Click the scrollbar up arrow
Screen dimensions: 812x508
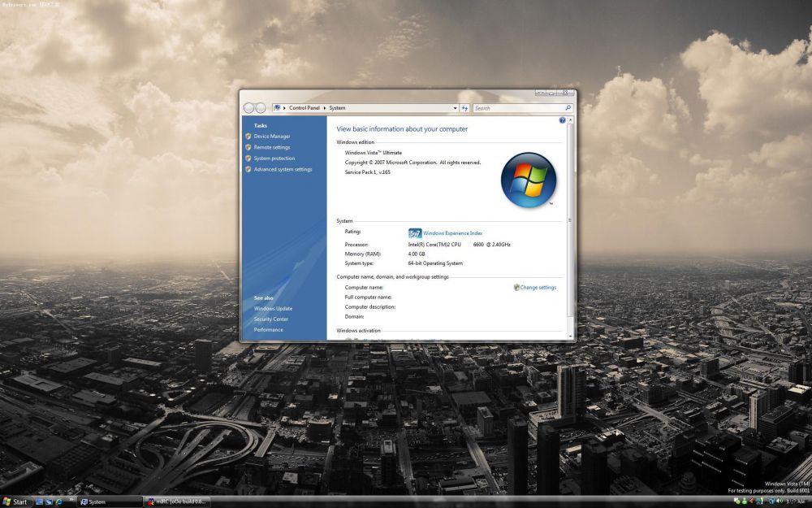pos(570,120)
